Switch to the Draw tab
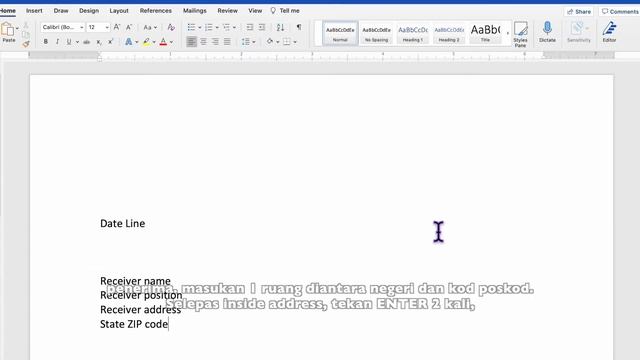This screenshot has height=360, width=640. [x=61, y=11]
